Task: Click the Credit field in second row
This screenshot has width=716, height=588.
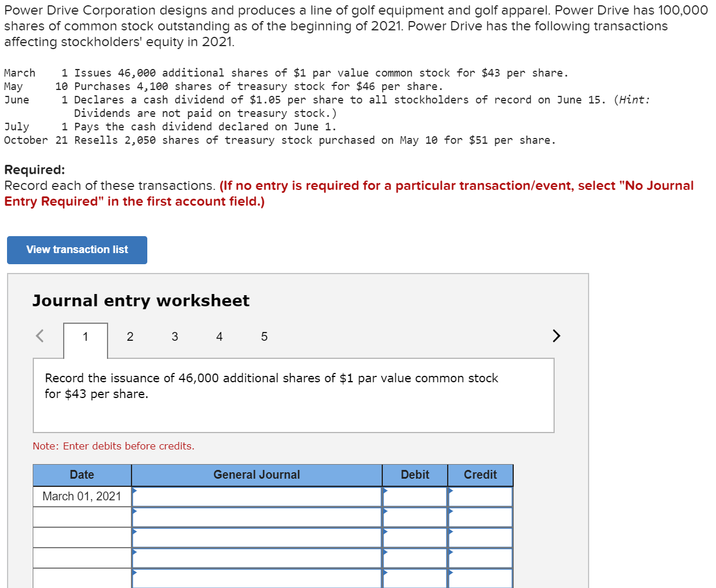Action: click(480, 517)
